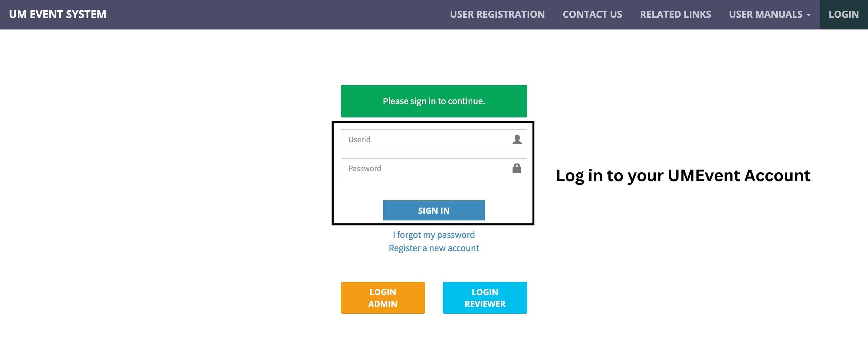
Task: Click the padlock icon in Password field
Action: [x=517, y=168]
